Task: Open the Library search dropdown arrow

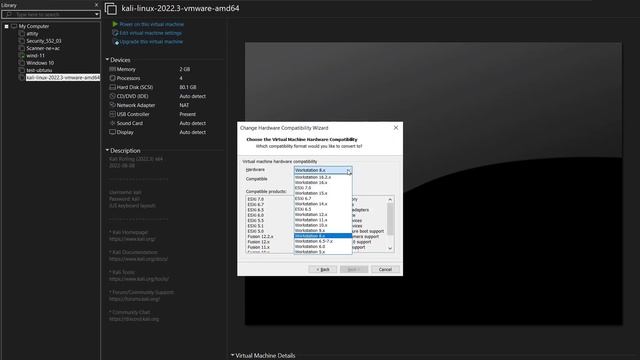Action: coord(97,14)
